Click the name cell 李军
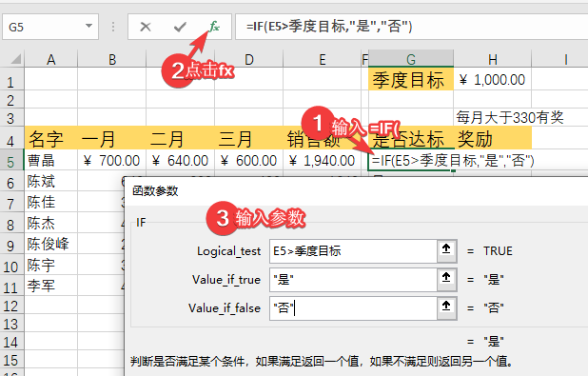Image resolution: width=588 pixels, height=376 pixels. (x=51, y=287)
